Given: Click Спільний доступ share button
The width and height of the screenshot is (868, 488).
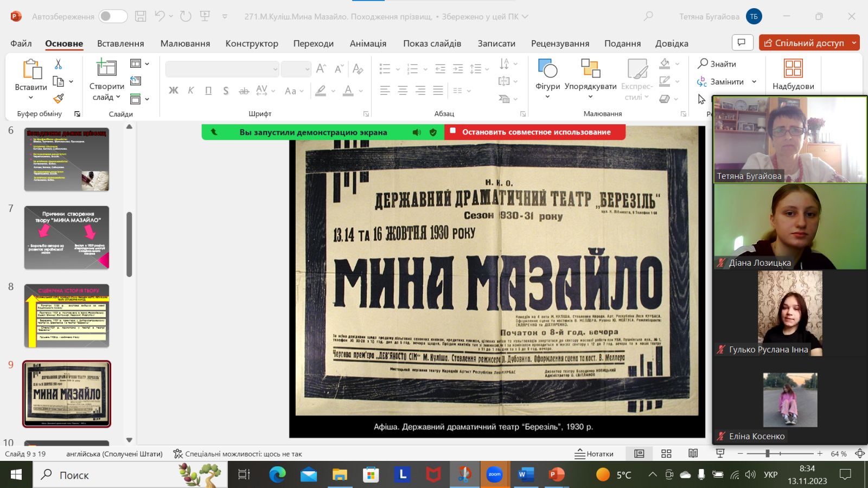Looking at the screenshot, I should [809, 42].
